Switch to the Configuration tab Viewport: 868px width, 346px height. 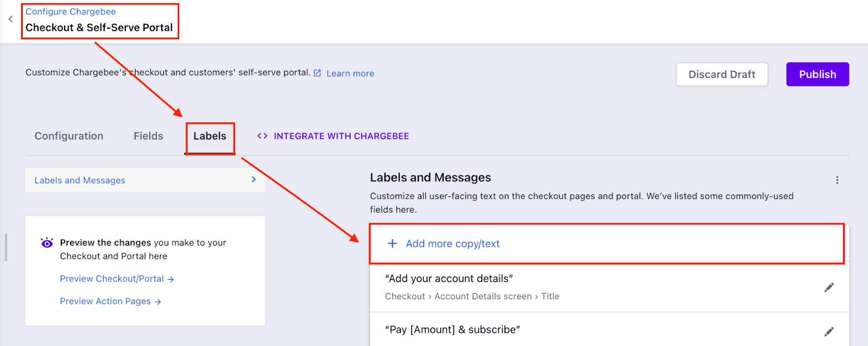tap(69, 136)
